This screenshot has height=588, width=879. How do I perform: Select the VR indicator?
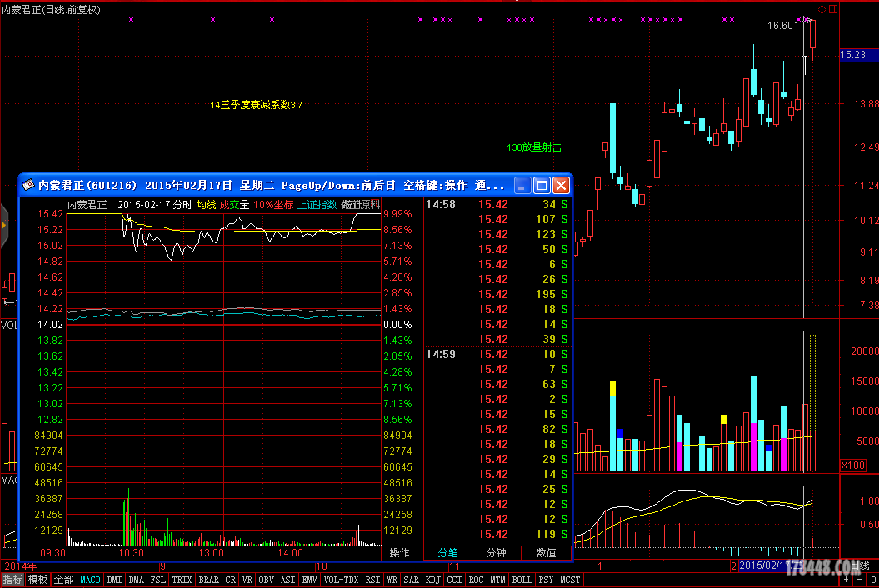click(247, 581)
